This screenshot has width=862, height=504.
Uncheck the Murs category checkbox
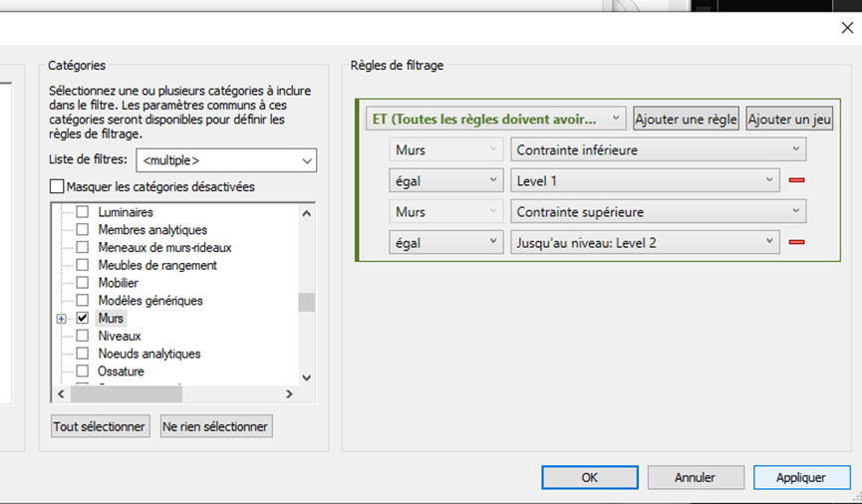pos(83,319)
